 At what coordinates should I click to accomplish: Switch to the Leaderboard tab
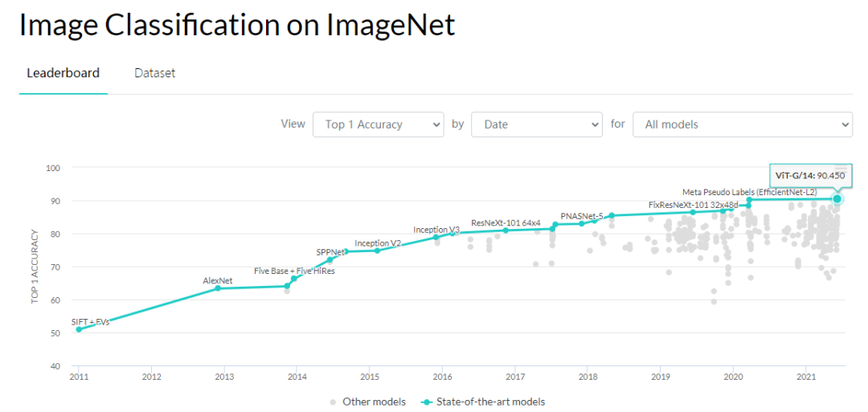point(63,73)
